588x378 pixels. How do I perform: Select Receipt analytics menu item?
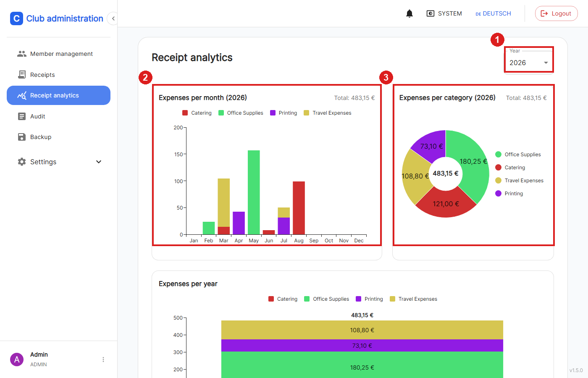coord(58,95)
